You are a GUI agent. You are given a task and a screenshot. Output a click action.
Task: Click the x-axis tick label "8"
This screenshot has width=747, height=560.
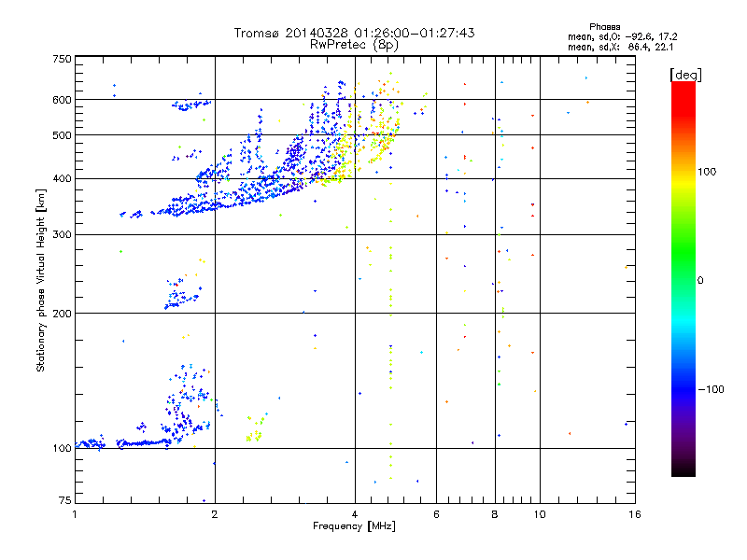click(x=495, y=514)
